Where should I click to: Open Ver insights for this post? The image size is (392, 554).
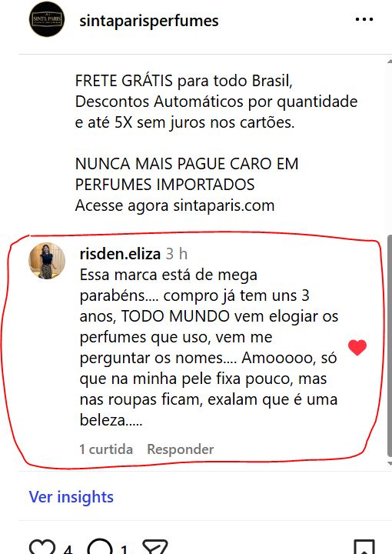71,497
